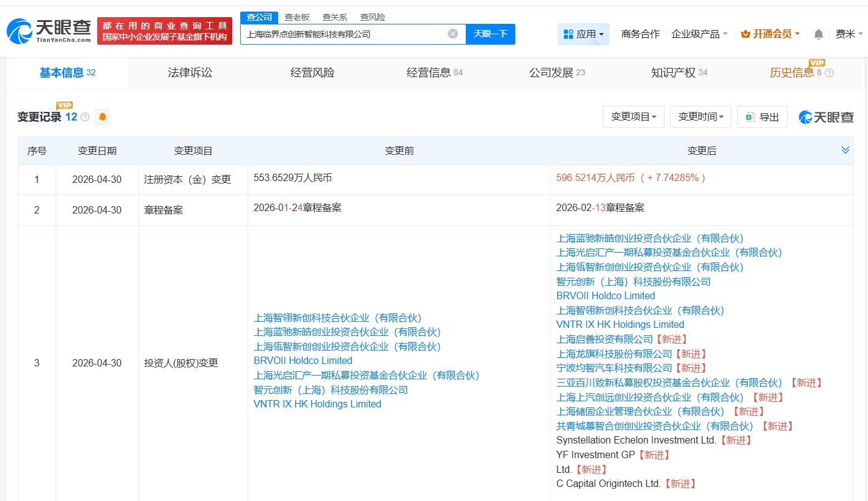Viewport: 868px width, 501px height.
Task: Select 553.6529万人民币 value in 变更前
Action: coord(293,177)
